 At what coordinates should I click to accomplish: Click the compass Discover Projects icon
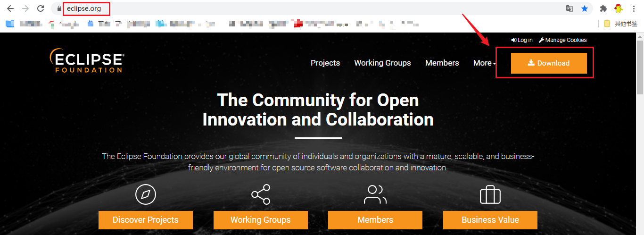coord(145,194)
